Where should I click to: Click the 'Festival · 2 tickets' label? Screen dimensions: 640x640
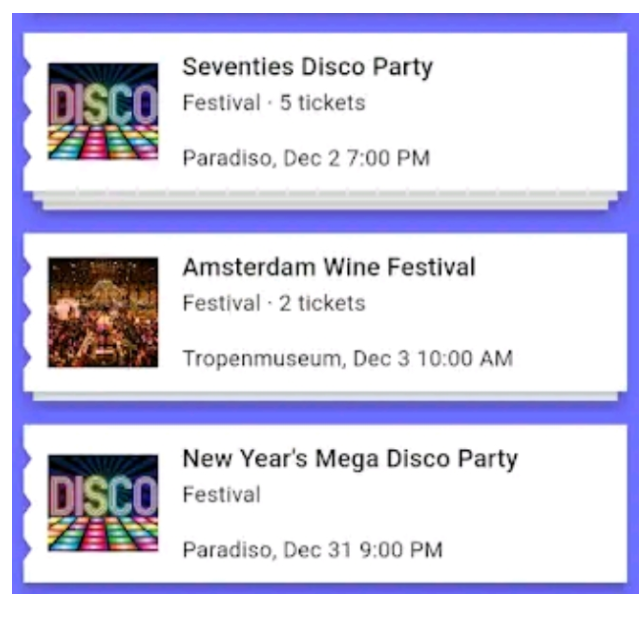coord(274,303)
